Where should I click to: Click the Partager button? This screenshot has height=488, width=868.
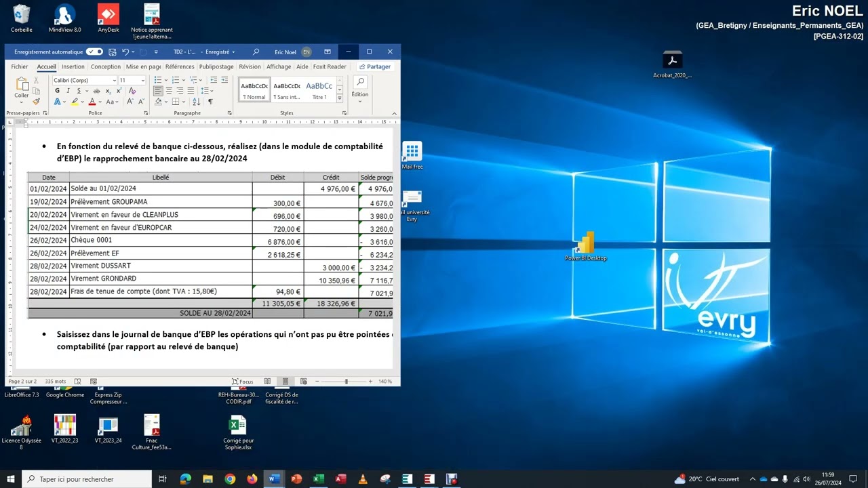375,66
